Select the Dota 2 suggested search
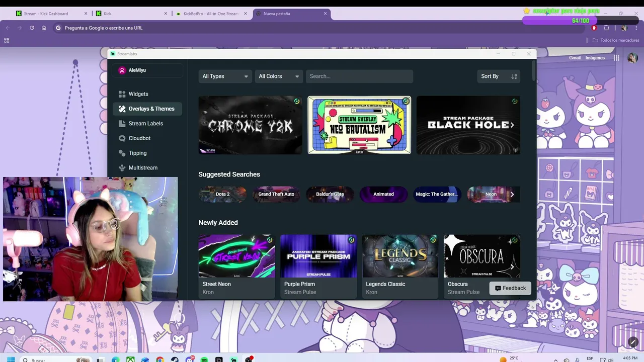 pyautogui.click(x=222, y=194)
